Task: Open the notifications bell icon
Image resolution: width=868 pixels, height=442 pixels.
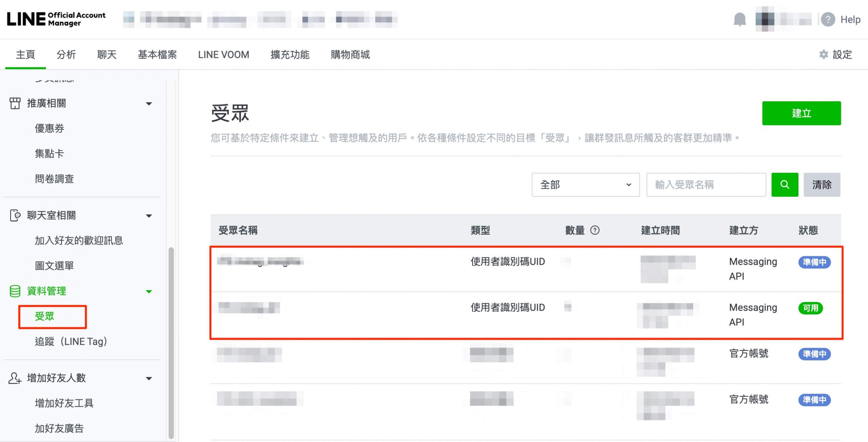Action: tap(739, 19)
